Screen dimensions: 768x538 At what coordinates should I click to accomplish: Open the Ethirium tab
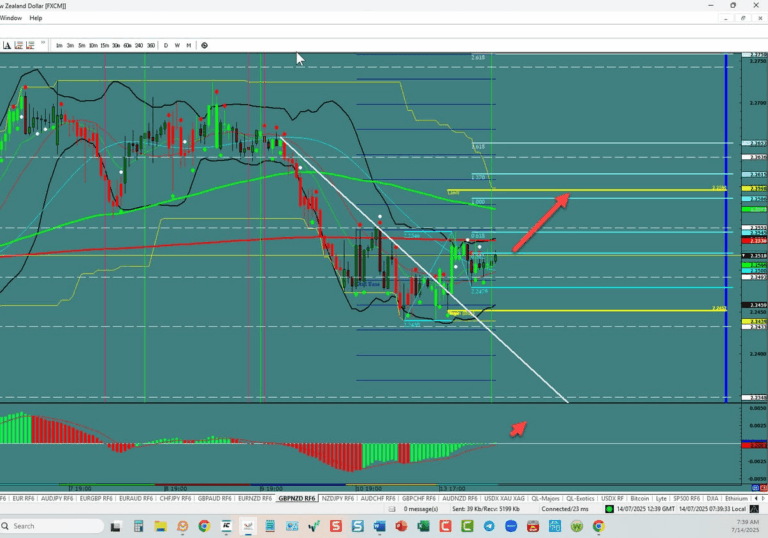[736, 498]
